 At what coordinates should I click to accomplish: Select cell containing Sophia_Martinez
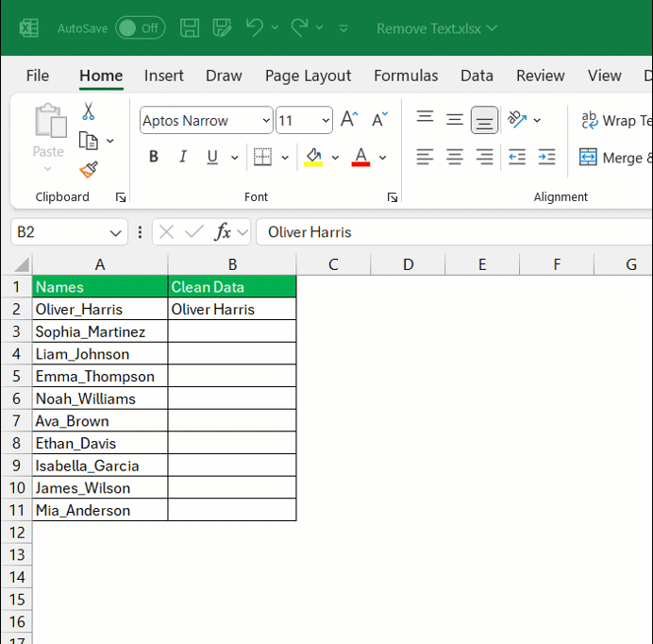[x=100, y=331]
